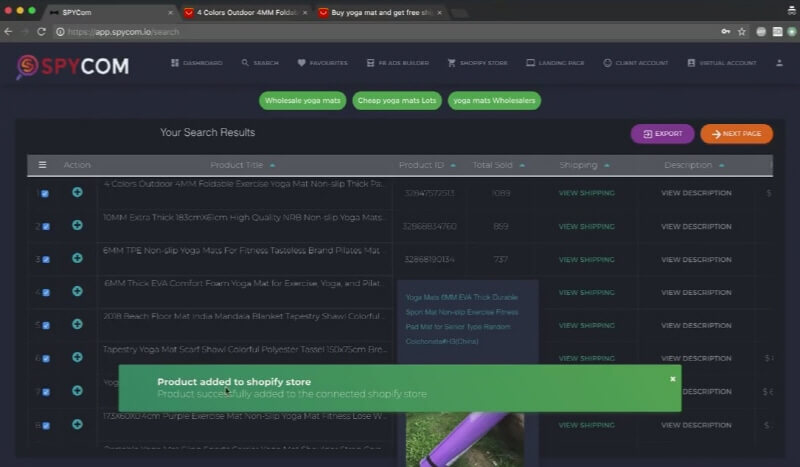
Task: Sort by Total Sold column arrow
Action: pos(522,165)
